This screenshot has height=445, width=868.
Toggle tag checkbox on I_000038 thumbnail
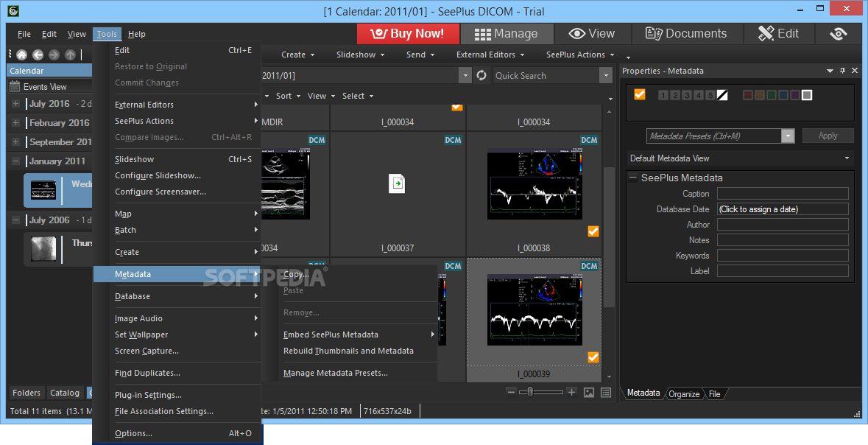click(593, 231)
